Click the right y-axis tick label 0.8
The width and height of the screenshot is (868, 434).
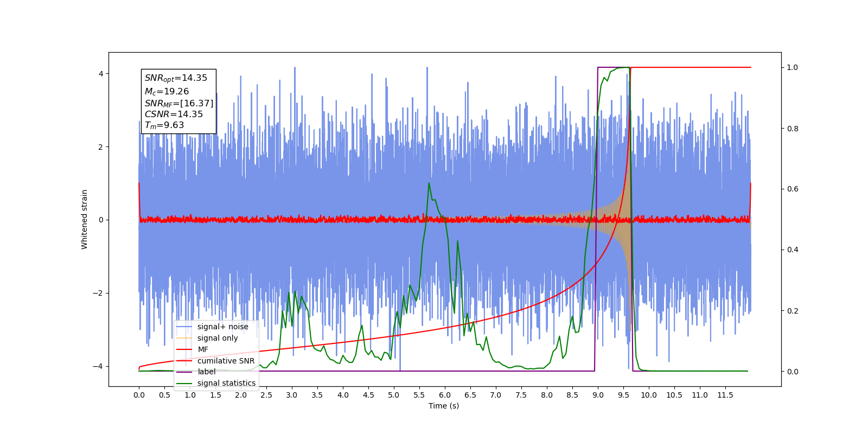pyautogui.click(x=793, y=129)
